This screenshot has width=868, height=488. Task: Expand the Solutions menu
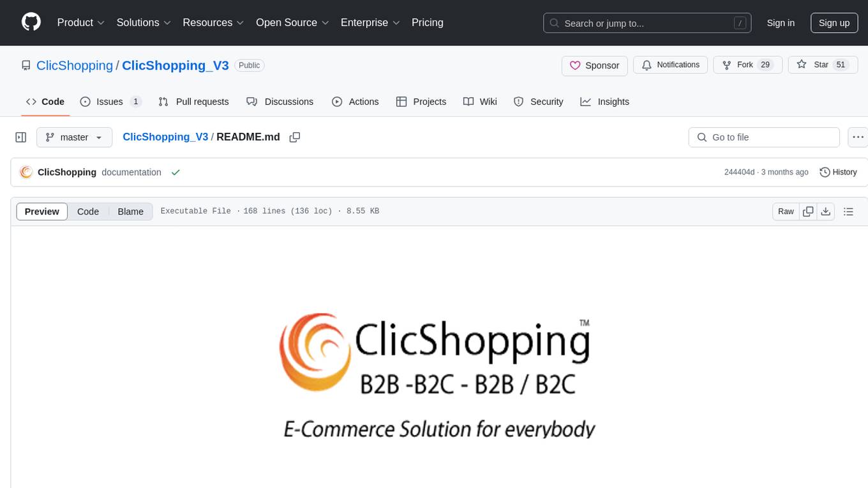coord(144,22)
